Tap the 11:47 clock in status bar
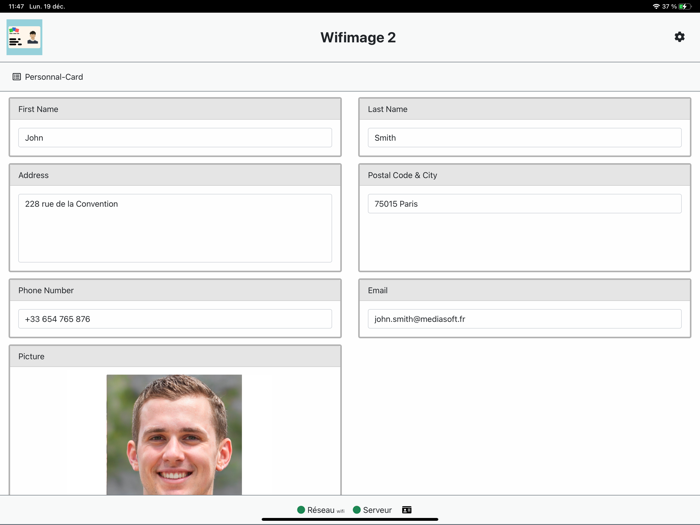The width and height of the screenshot is (700, 525). [x=17, y=6]
